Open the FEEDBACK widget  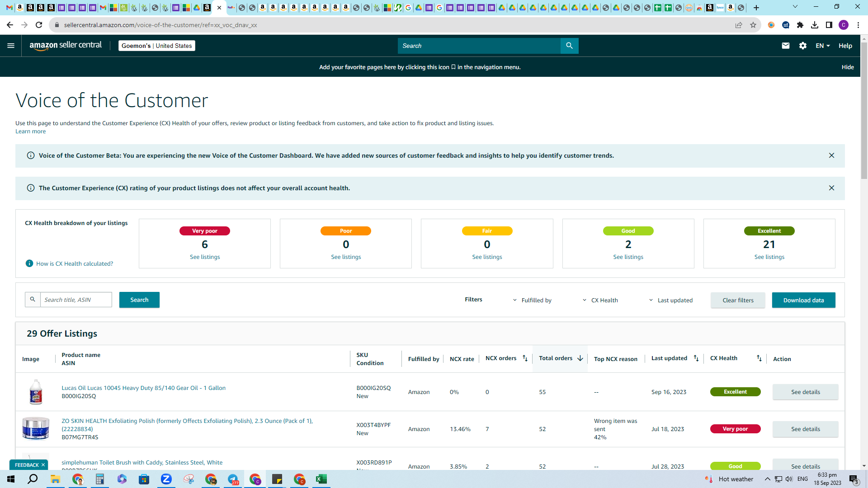tap(27, 465)
